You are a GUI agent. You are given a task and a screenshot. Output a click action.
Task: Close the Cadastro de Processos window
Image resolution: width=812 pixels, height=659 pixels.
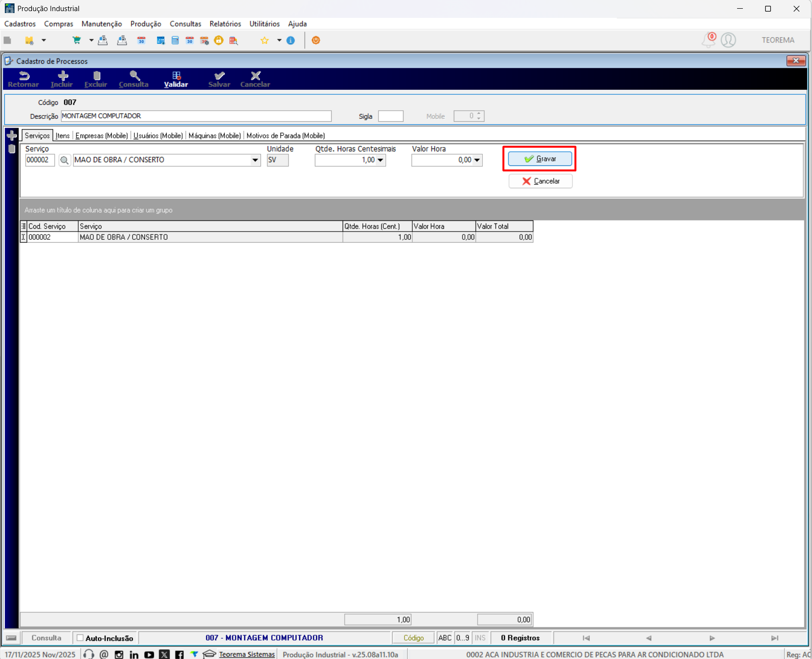(796, 60)
